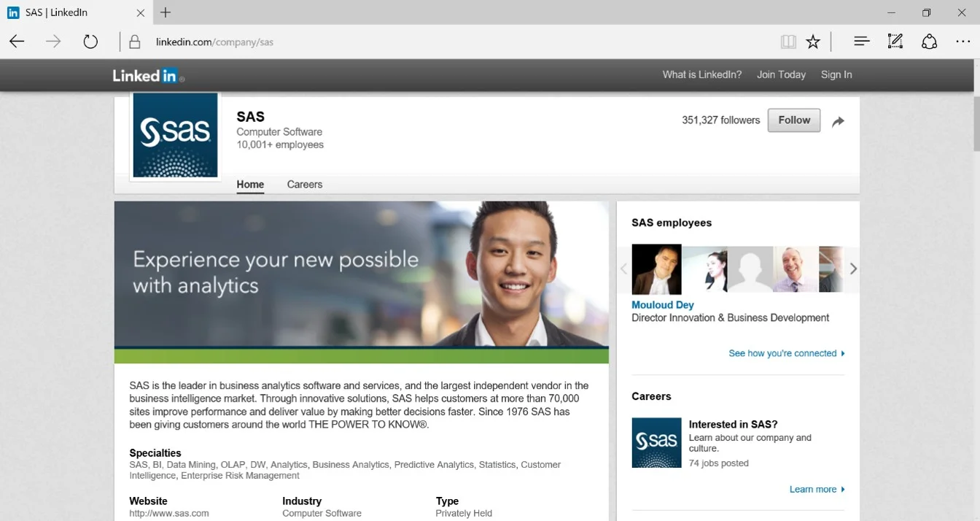Open Mouloud Dey's profile name link
The width and height of the screenshot is (980, 521).
coord(663,305)
